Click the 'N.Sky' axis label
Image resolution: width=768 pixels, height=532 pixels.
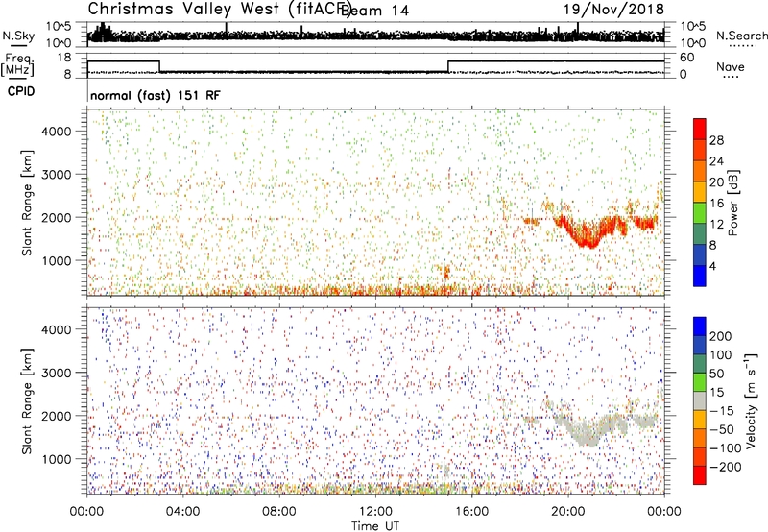[18, 36]
